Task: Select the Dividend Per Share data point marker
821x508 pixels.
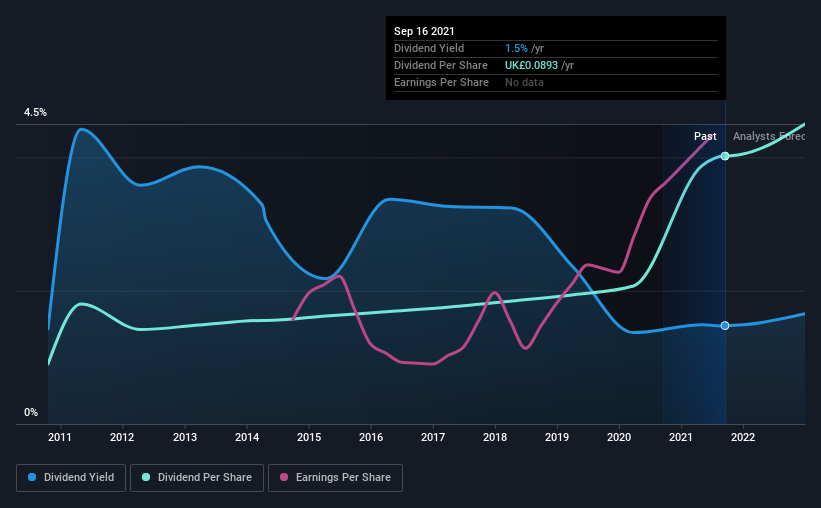Action: pos(725,156)
